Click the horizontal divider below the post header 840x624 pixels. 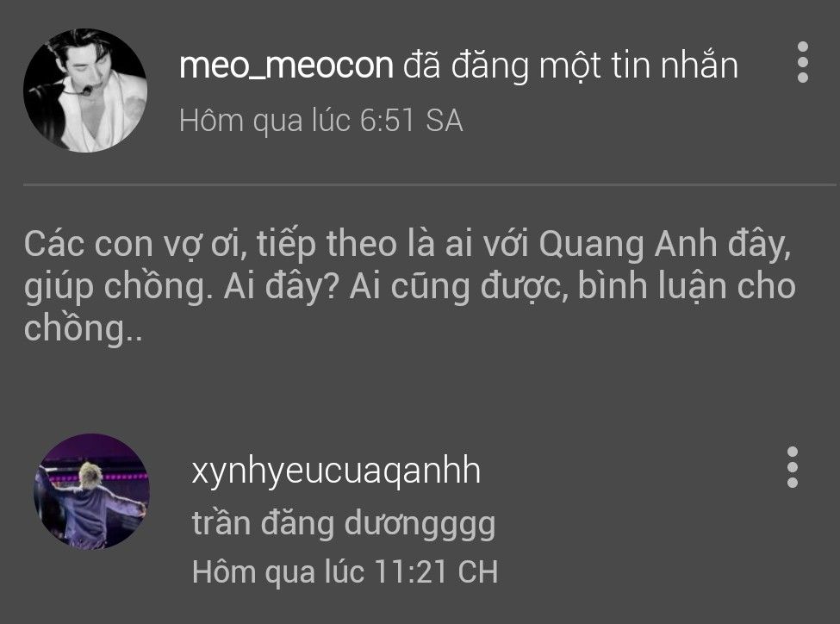(430, 185)
